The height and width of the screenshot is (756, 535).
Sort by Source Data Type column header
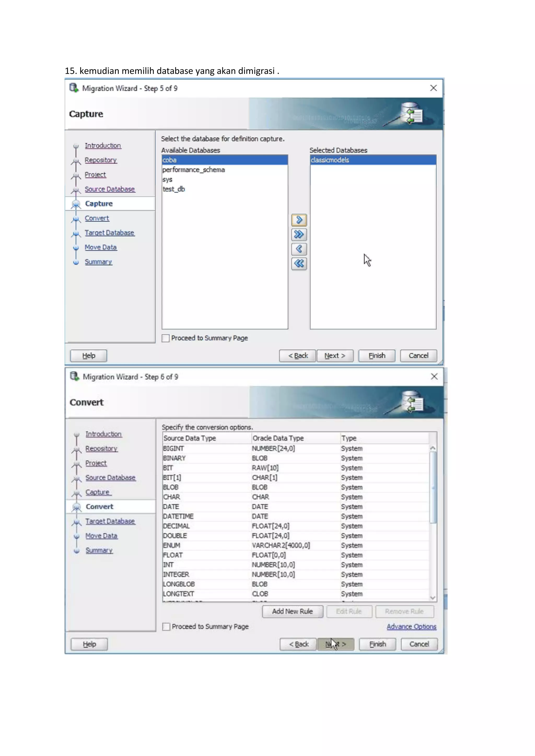(x=207, y=438)
